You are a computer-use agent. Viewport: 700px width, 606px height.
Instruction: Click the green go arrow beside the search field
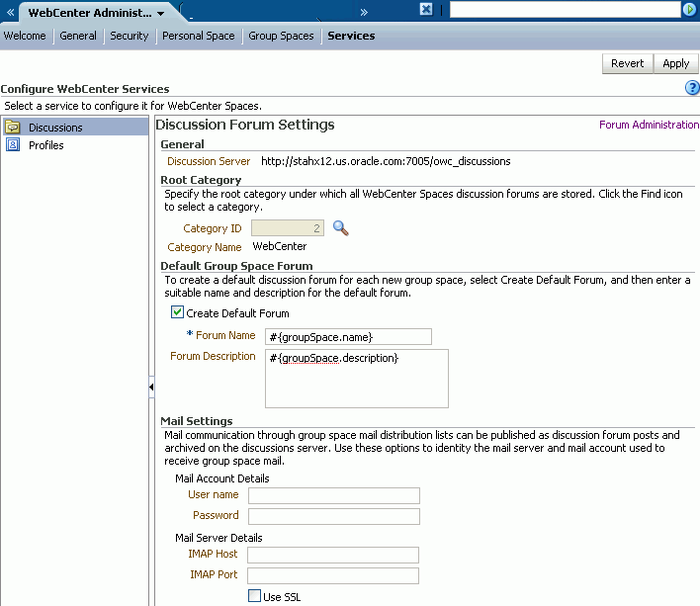click(690, 9)
